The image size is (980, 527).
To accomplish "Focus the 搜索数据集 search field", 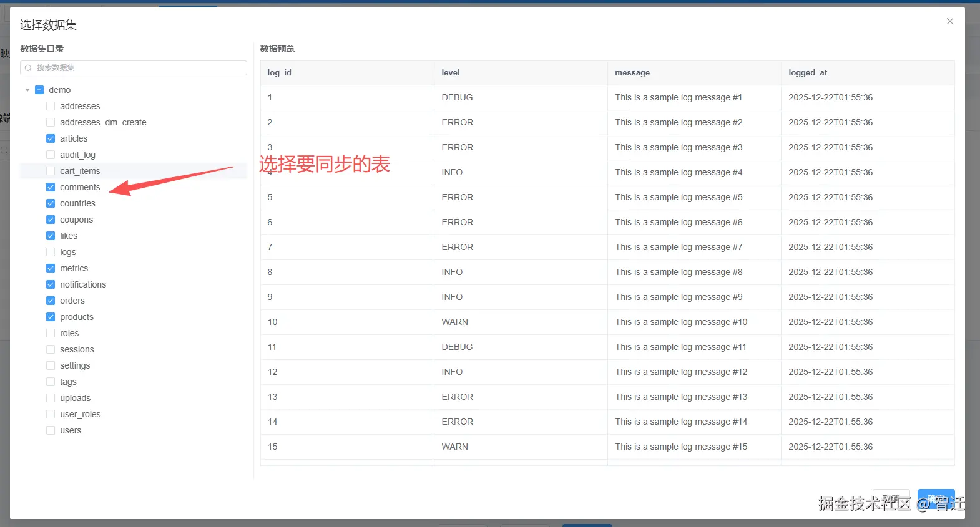I will pos(134,68).
